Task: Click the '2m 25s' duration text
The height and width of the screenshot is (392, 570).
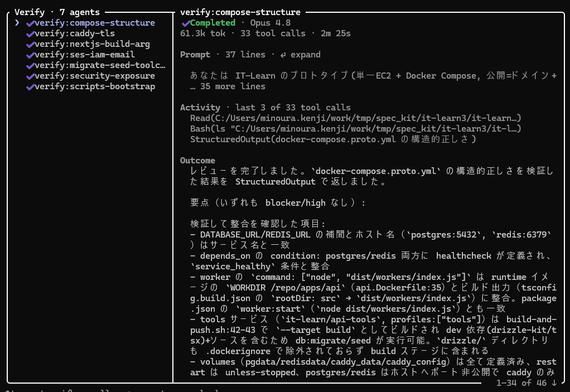Action: pyautogui.click(x=336, y=33)
